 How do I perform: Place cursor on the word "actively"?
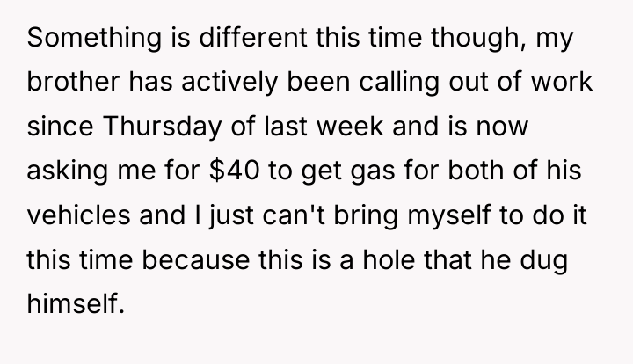pos(229,82)
